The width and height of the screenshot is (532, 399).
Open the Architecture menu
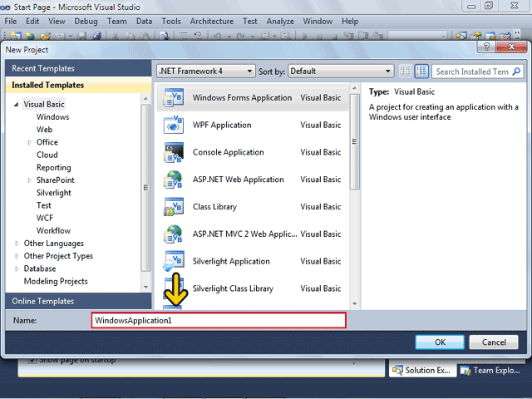(211, 21)
